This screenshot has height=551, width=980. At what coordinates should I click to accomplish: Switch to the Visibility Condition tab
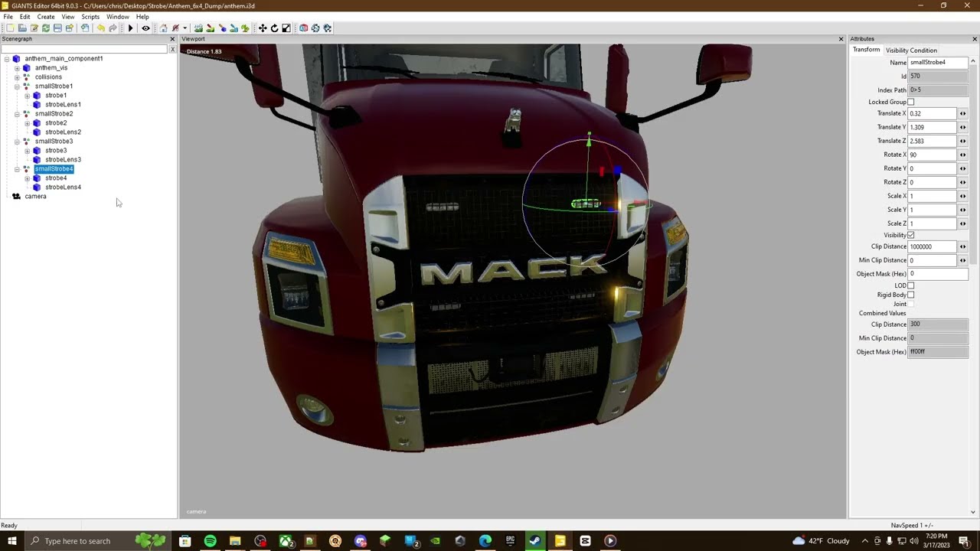click(911, 51)
